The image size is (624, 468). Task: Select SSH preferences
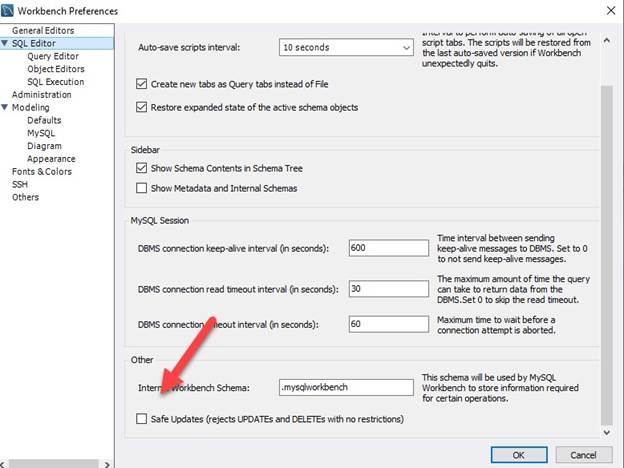20,184
